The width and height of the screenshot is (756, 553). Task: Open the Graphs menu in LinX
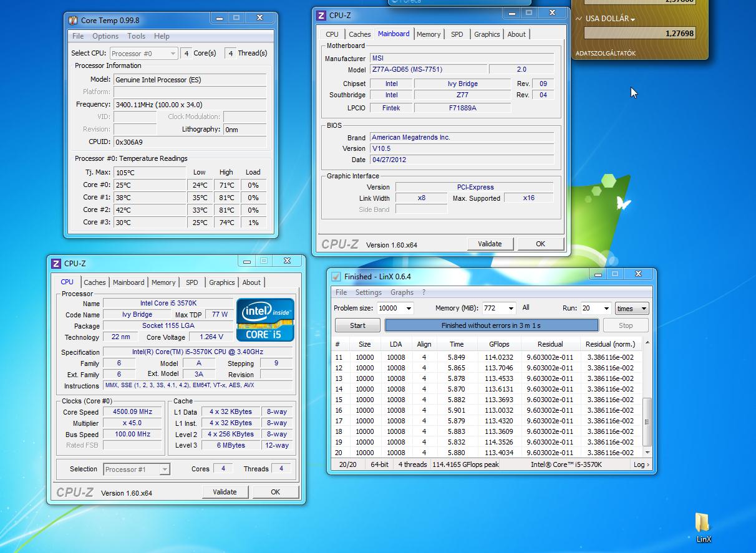click(x=402, y=292)
